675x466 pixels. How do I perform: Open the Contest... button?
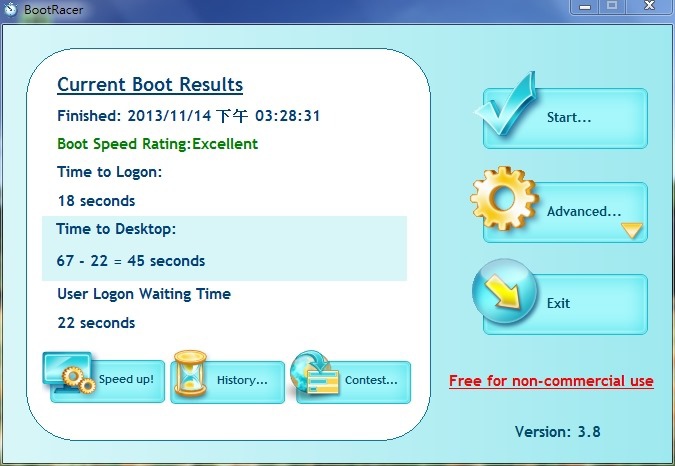click(353, 382)
